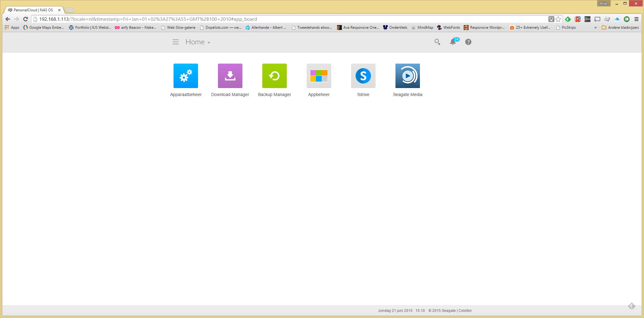Open the airfy Beacon bookmark
The image size is (644, 318).
(136, 28)
